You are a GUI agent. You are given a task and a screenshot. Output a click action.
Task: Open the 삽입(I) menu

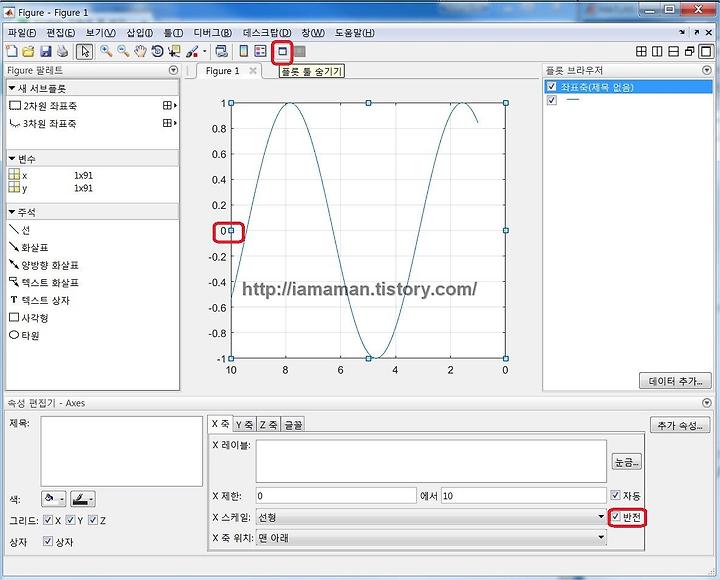point(140,33)
